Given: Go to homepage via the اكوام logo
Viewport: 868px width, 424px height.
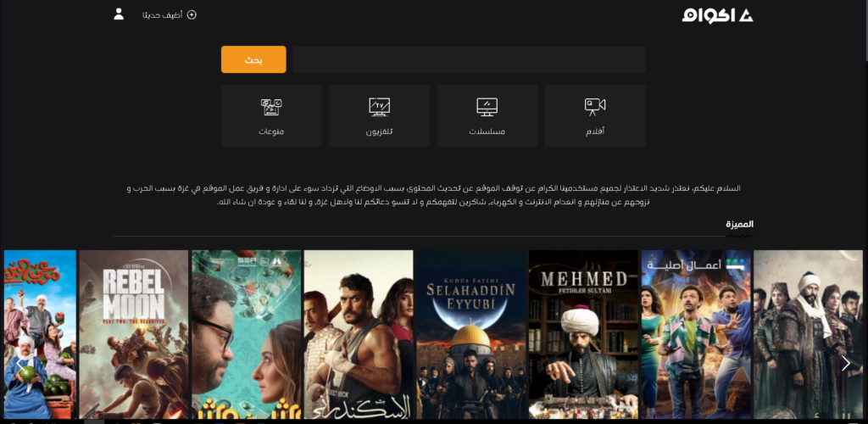Looking at the screenshot, I should [717, 15].
